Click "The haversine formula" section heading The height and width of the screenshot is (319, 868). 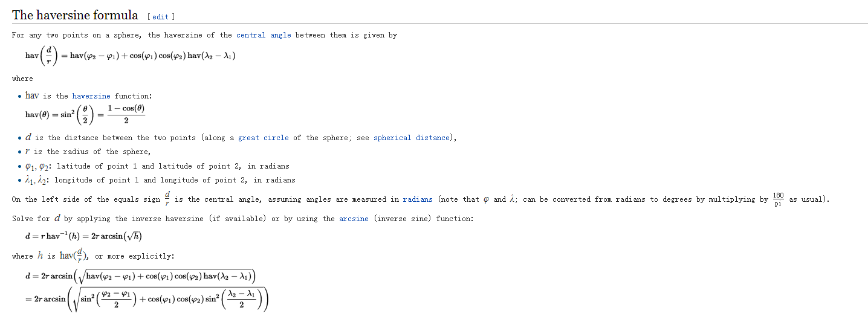coord(75,15)
